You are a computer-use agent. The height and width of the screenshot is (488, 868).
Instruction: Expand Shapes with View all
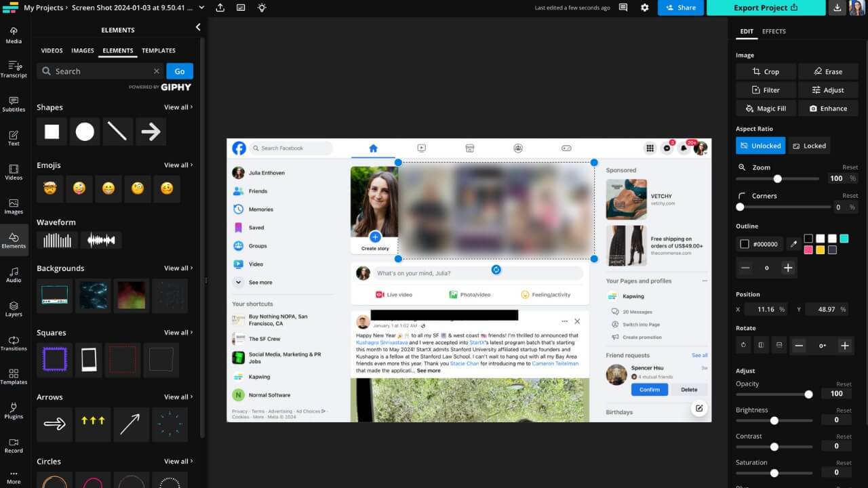(178, 107)
